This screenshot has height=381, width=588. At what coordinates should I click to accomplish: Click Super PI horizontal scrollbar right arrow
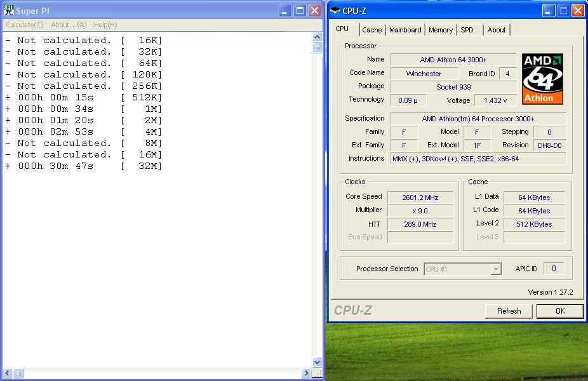(306, 373)
